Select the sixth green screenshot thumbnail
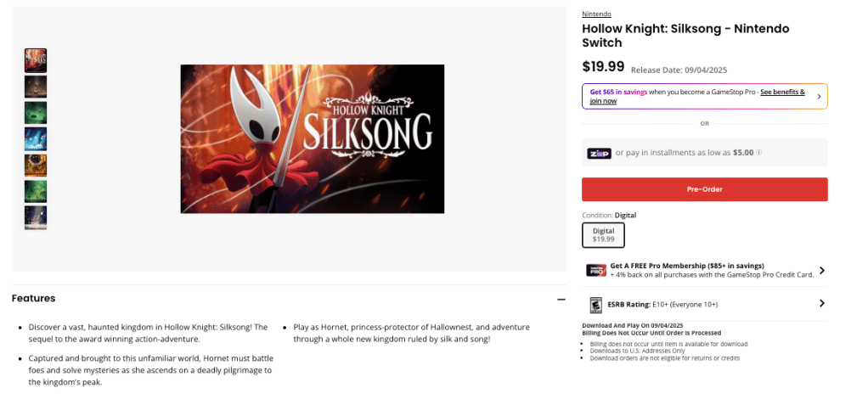 pyautogui.click(x=36, y=192)
